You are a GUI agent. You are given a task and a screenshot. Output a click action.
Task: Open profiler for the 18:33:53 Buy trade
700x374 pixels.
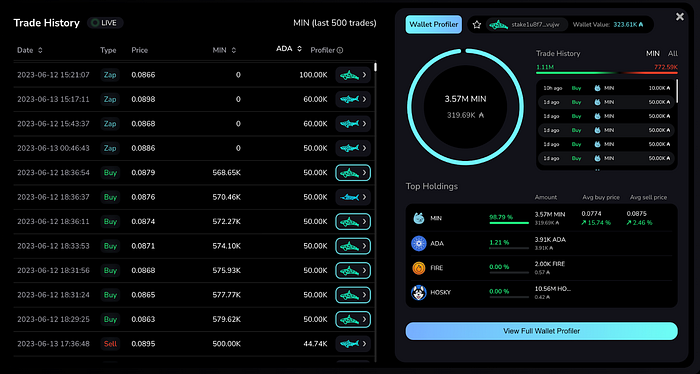coord(353,246)
